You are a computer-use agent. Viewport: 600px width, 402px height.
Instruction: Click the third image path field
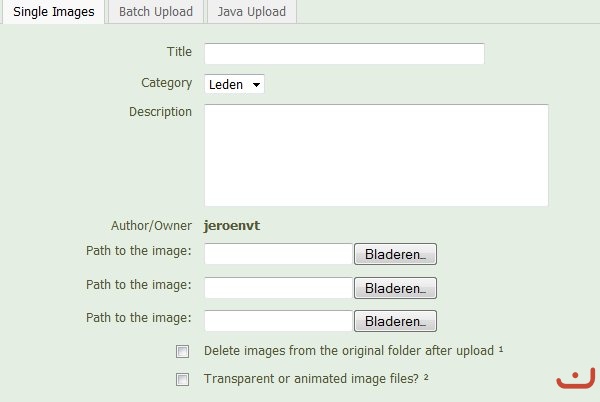pos(278,321)
